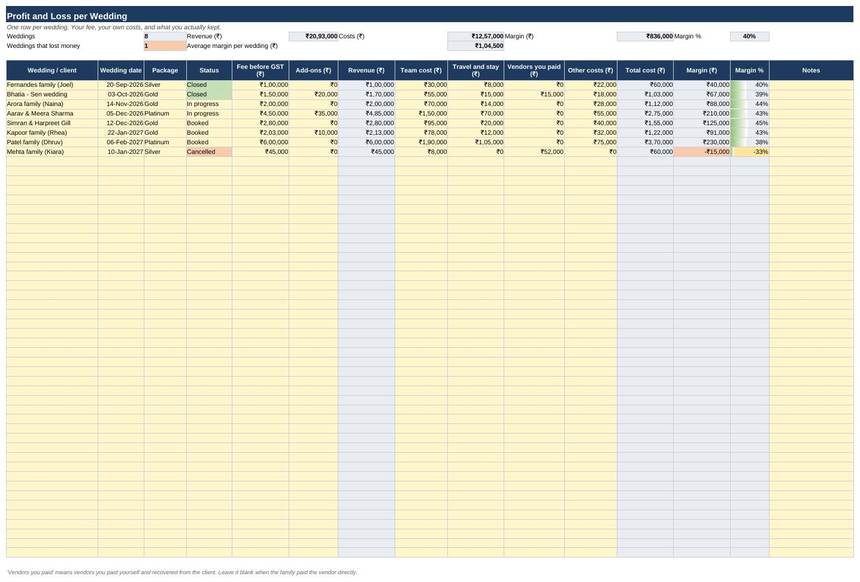Select the 'Vendors you paid (₹)' header

tap(534, 70)
